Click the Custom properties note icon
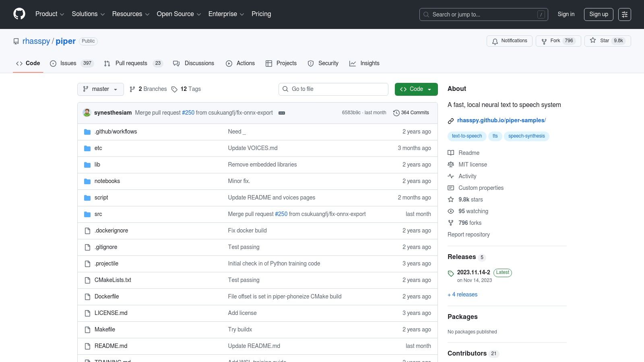 pyautogui.click(x=451, y=188)
